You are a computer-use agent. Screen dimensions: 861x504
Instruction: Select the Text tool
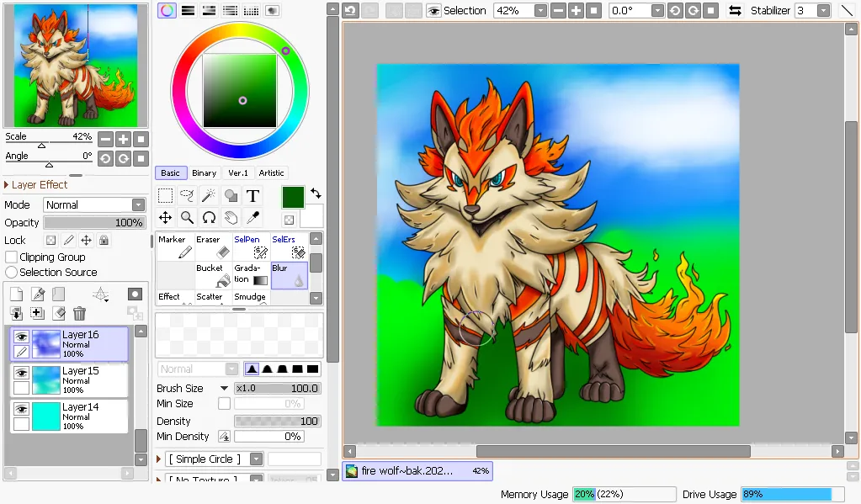(252, 195)
